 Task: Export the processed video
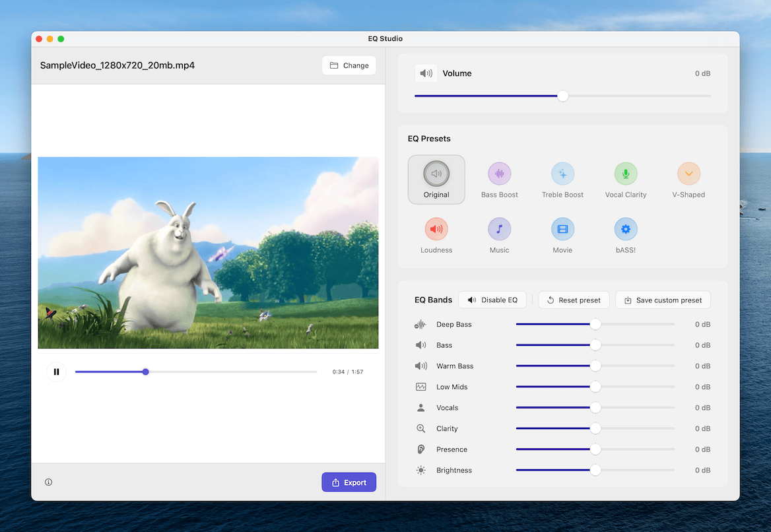(x=349, y=482)
